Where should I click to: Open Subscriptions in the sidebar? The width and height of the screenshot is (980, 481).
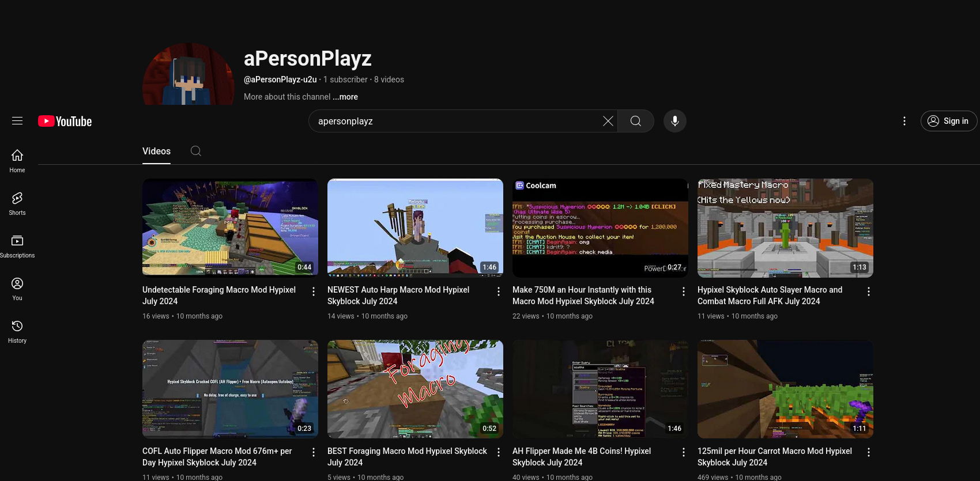(x=17, y=246)
